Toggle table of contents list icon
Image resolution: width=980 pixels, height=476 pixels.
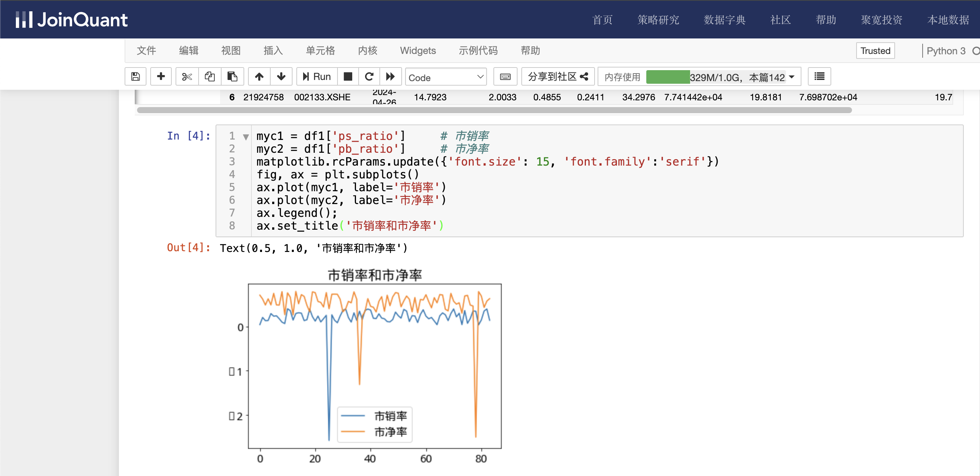819,77
